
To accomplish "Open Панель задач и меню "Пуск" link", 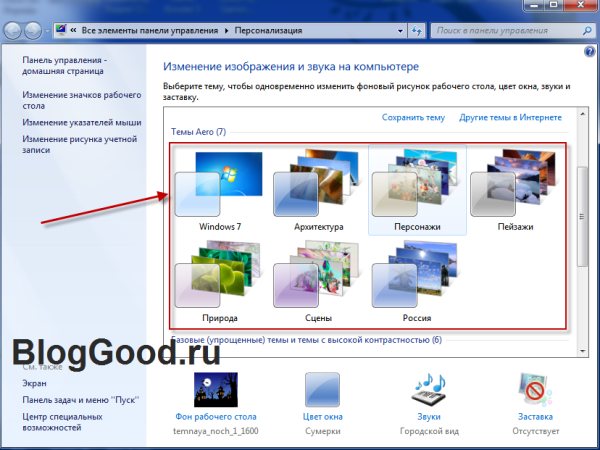I will pos(80,400).
